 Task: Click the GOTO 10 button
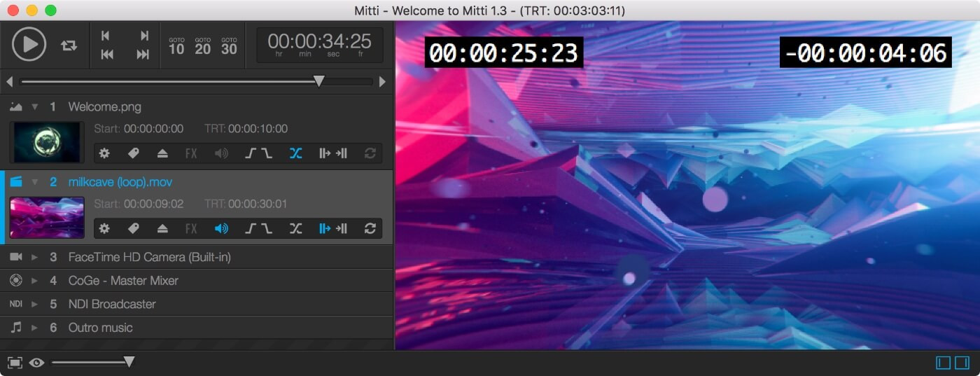pos(176,46)
